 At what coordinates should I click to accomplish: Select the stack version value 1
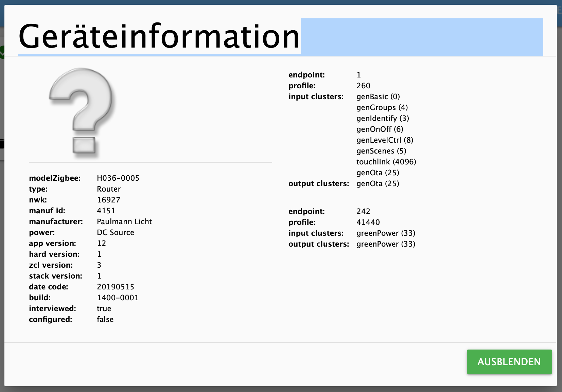[x=99, y=276]
